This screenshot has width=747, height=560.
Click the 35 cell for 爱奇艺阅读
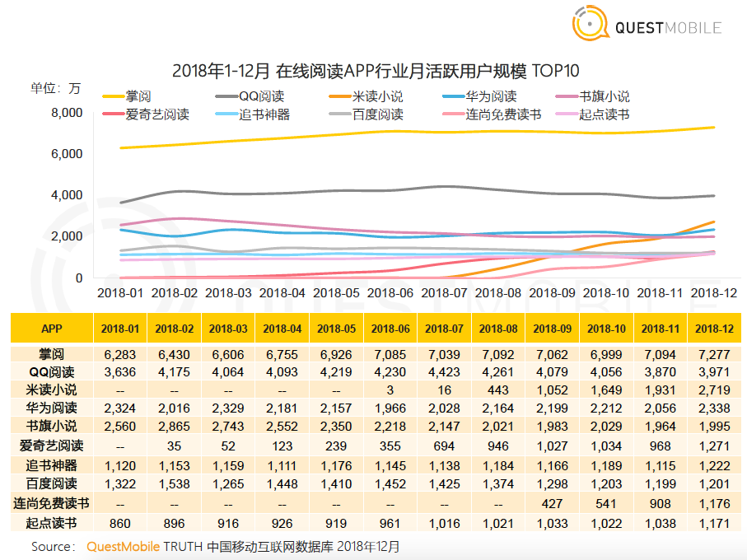[175, 446]
